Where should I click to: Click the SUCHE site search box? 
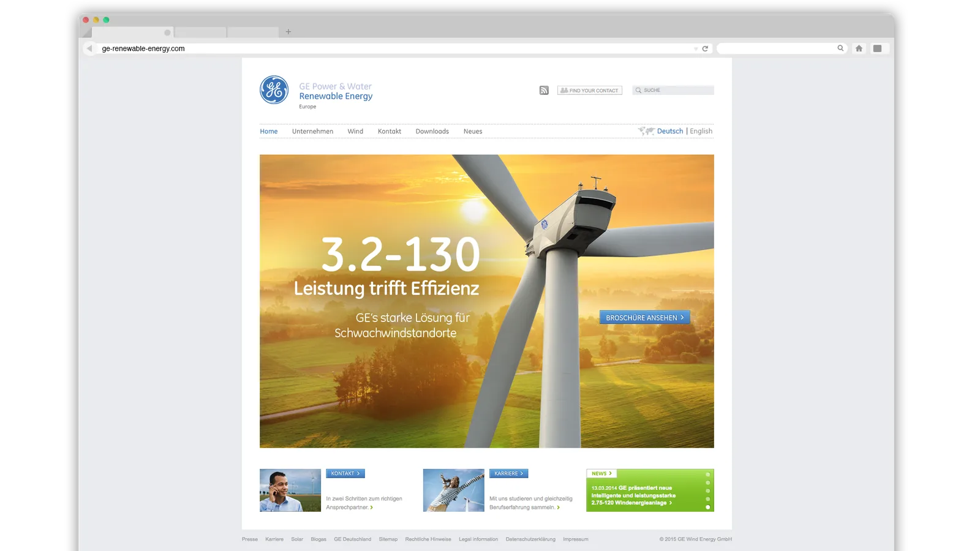click(673, 90)
